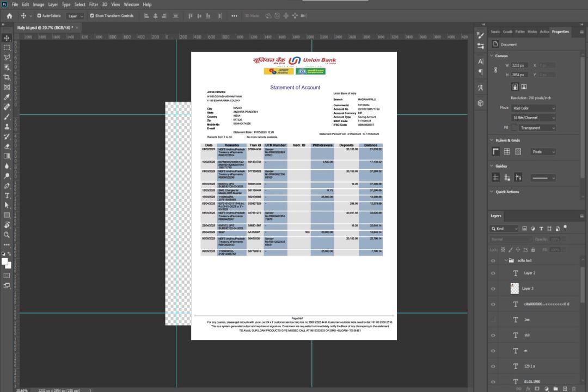Set canvas to landscape orientation
Screen dimensions: 588x392
tap(524, 87)
